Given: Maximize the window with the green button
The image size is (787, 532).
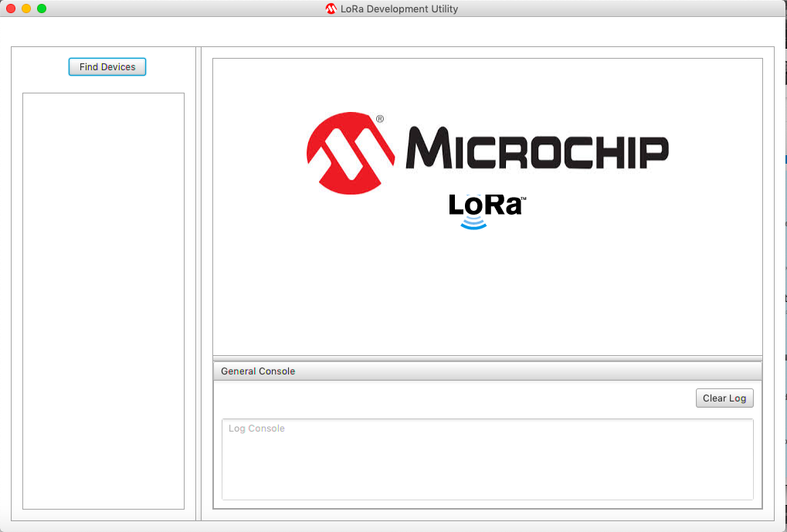Looking at the screenshot, I should tap(42, 8).
